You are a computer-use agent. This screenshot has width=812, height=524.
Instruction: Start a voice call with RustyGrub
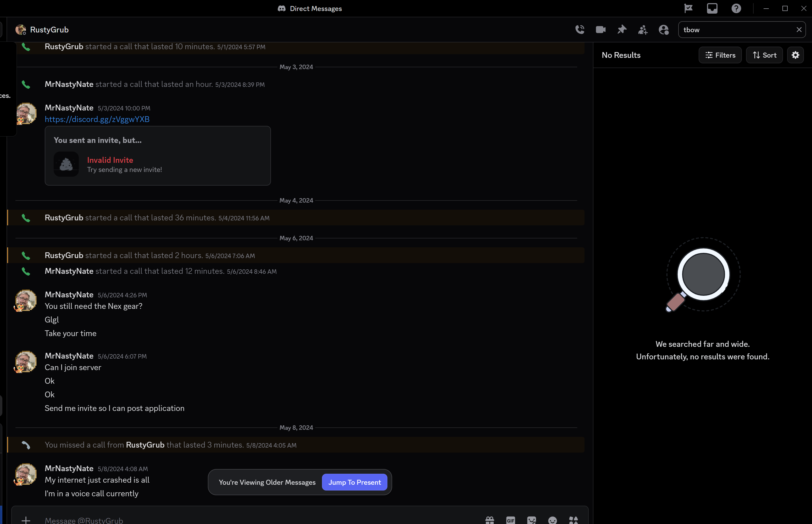(580, 30)
